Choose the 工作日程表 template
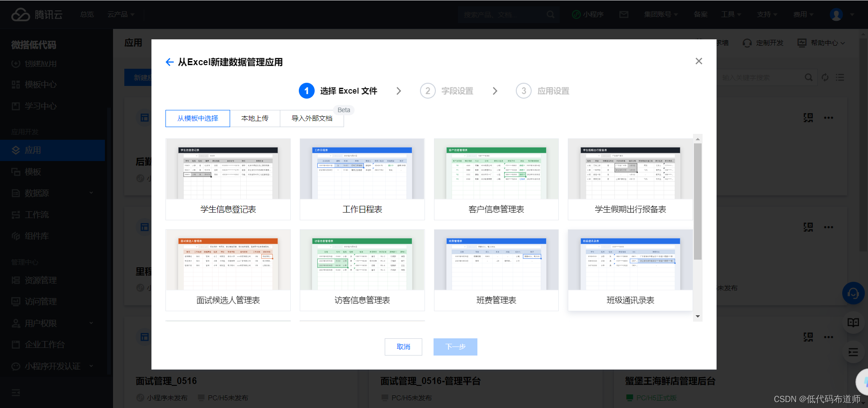 click(x=362, y=179)
